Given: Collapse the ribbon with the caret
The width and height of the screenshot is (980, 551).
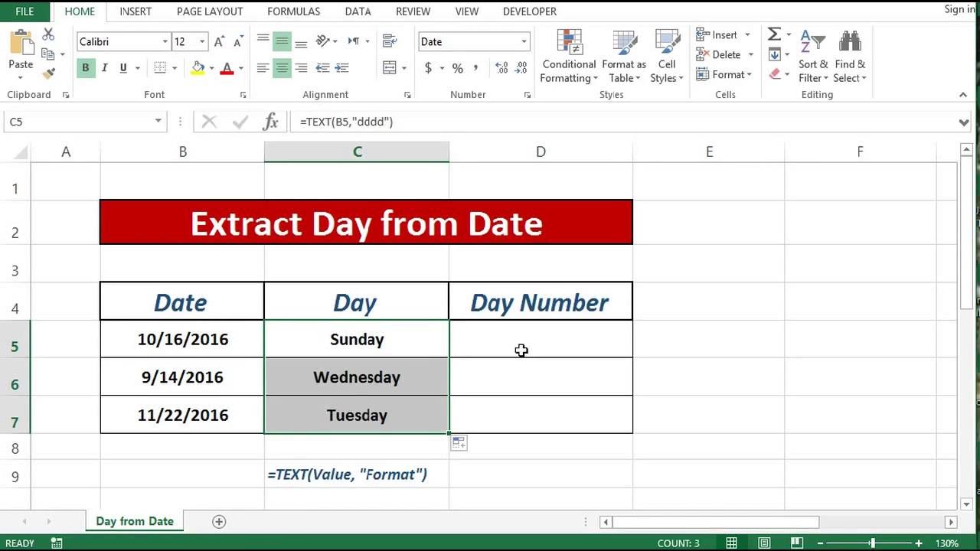Looking at the screenshot, I should click(x=963, y=95).
